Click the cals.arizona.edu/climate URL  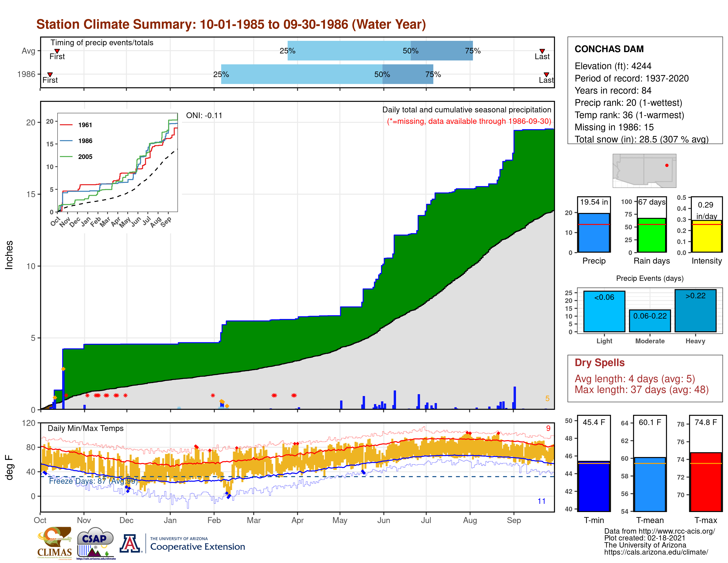coord(656,552)
